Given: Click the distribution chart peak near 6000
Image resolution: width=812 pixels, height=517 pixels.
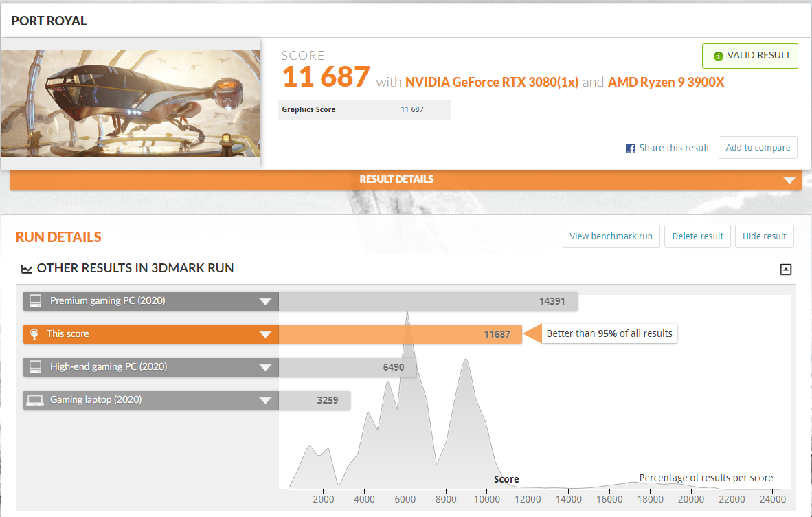Looking at the screenshot, I should (407, 314).
